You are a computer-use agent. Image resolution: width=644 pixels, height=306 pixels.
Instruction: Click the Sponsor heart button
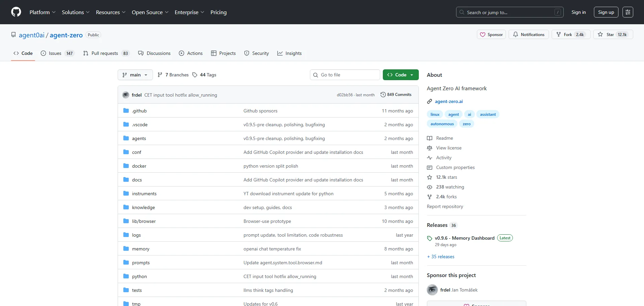491,35
